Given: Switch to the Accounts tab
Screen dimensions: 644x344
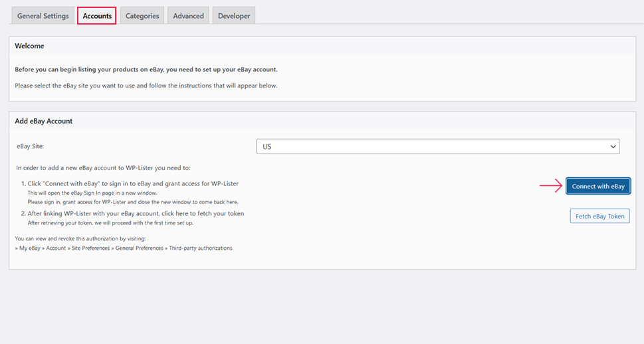Looking at the screenshot, I should coord(97,15).
